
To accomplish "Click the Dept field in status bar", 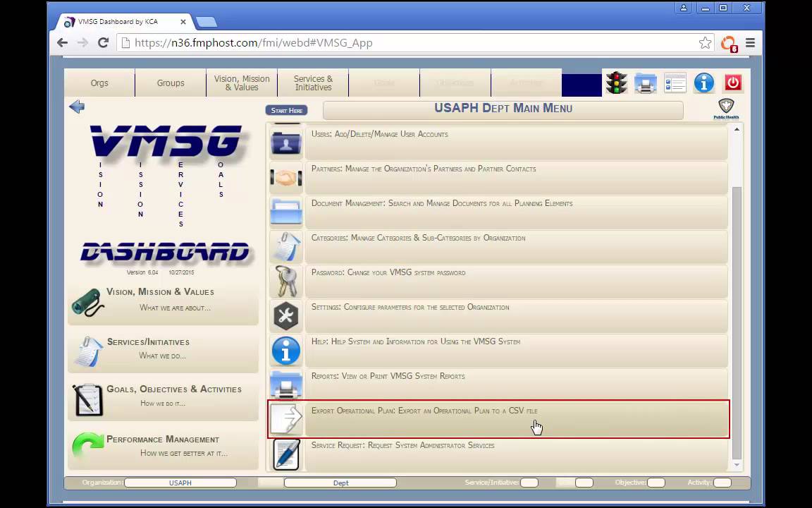I will [x=340, y=483].
